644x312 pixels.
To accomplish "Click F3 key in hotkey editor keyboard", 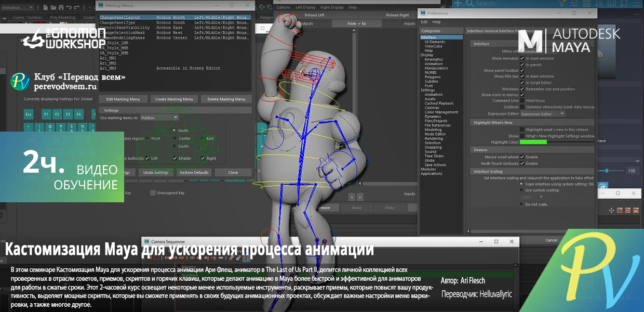I will (68, 114).
